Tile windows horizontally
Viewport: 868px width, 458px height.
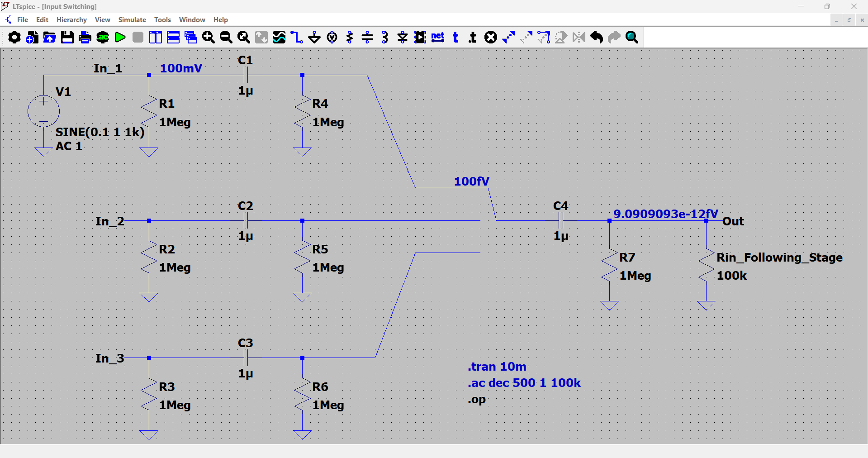pyautogui.click(x=173, y=37)
